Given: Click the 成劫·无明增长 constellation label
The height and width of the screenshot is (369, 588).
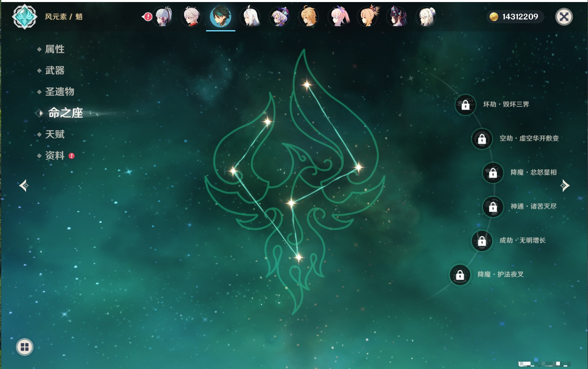Looking at the screenshot, I should pyautogui.click(x=522, y=240).
